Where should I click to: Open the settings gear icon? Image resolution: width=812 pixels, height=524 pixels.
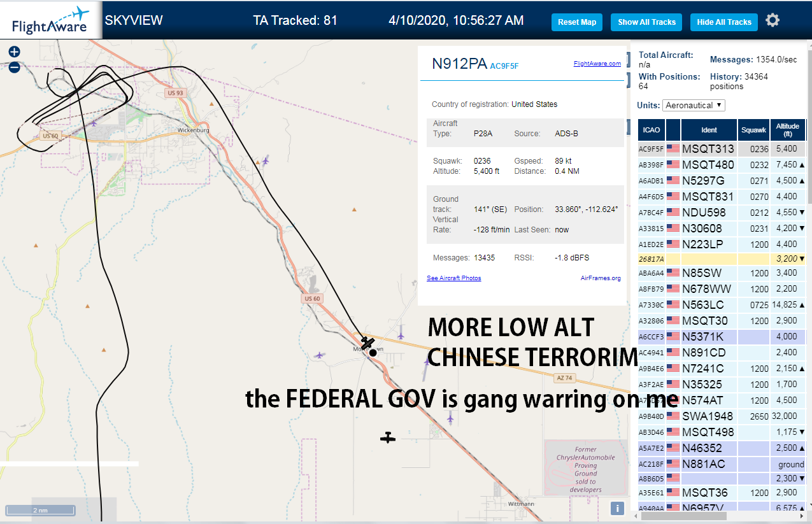(773, 20)
